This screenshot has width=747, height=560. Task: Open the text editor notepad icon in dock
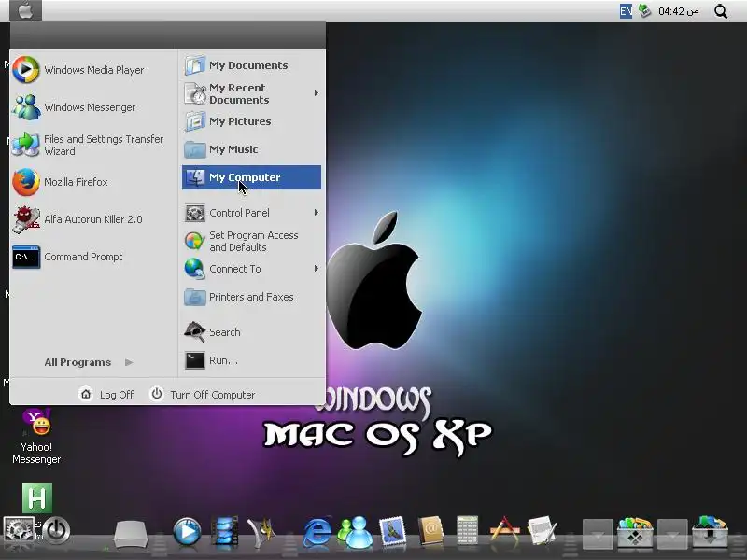point(543,530)
